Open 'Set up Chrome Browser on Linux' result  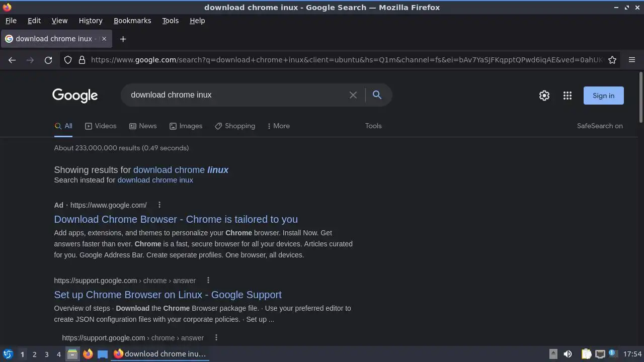click(168, 295)
